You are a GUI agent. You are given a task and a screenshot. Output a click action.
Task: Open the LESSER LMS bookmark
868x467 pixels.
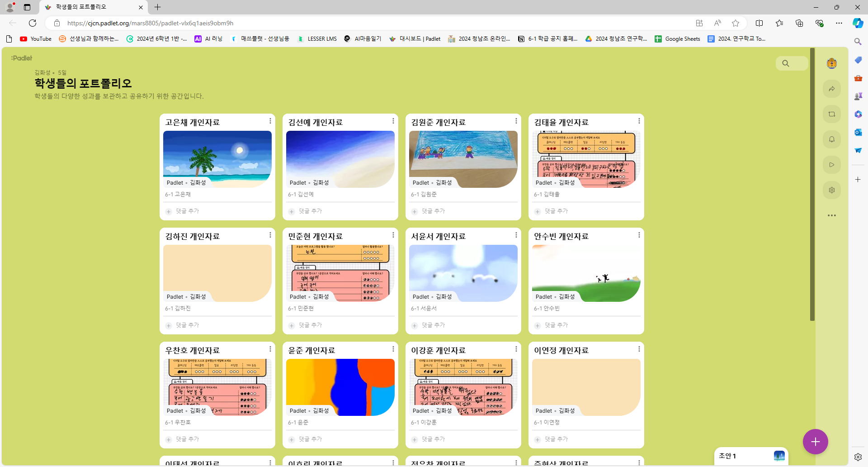click(x=317, y=39)
